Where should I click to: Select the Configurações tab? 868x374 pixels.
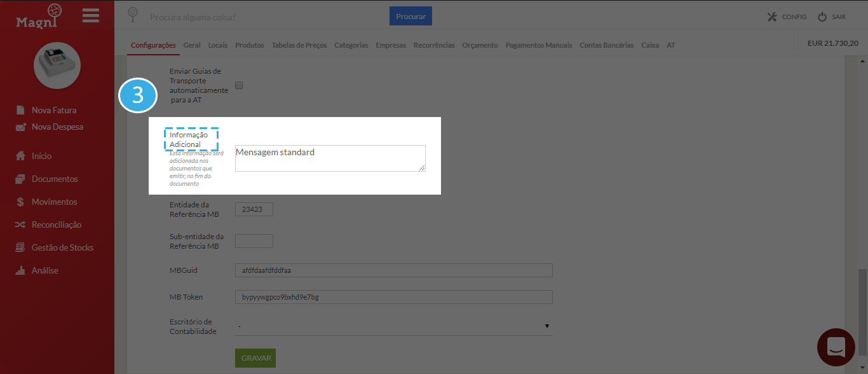point(153,45)
